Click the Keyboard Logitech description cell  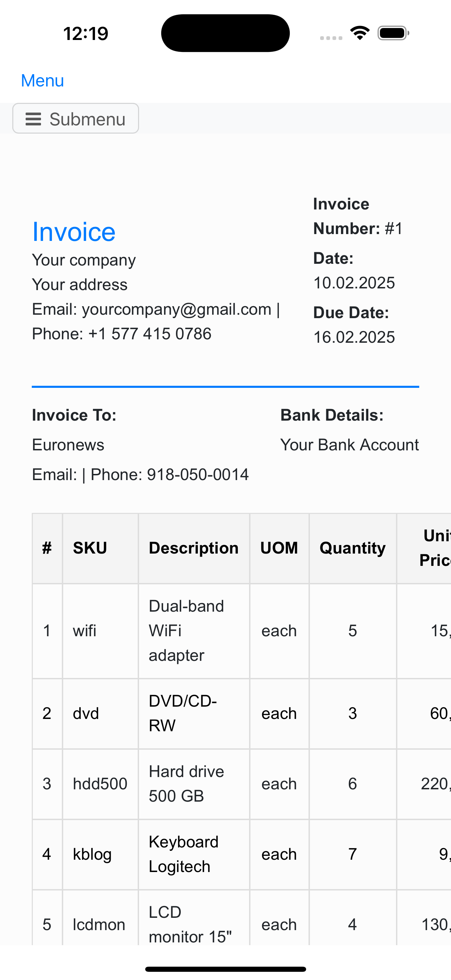click(194, 854)
